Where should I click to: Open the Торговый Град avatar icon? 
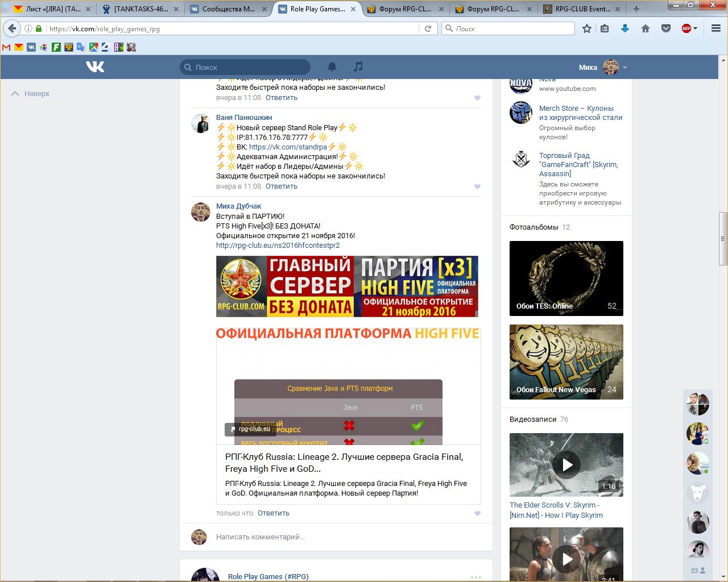point(521,160)
